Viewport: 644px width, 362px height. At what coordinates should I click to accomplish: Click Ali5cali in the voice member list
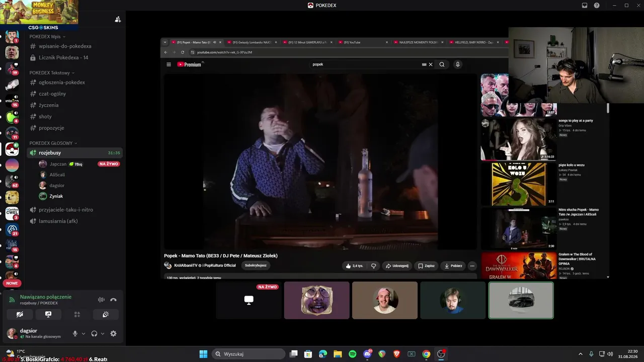tap(57, 174)
